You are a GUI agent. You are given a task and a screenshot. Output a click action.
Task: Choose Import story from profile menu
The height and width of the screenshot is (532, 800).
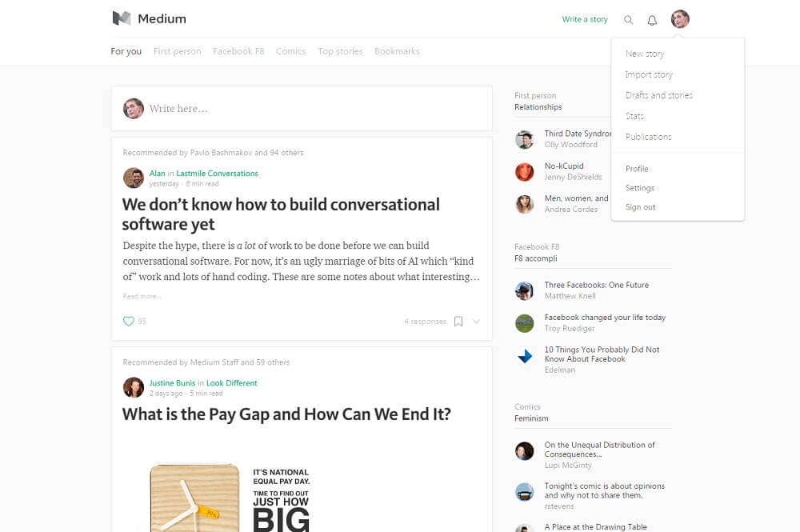point(649,74)
